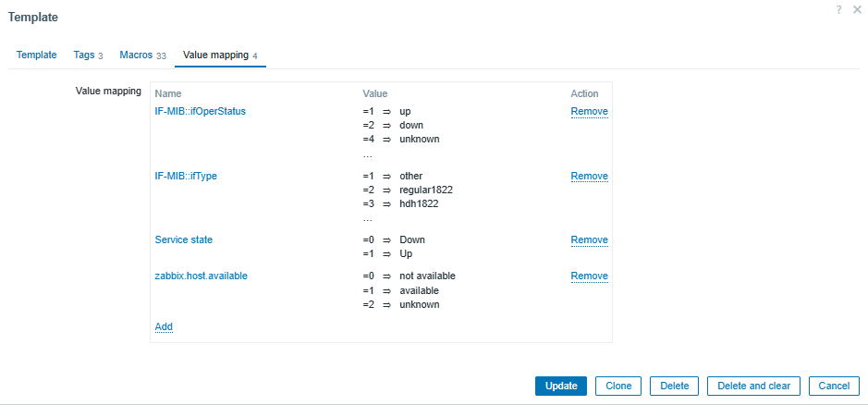
Task: Open the zabbix.host.available value map
Action: [201, 276]
